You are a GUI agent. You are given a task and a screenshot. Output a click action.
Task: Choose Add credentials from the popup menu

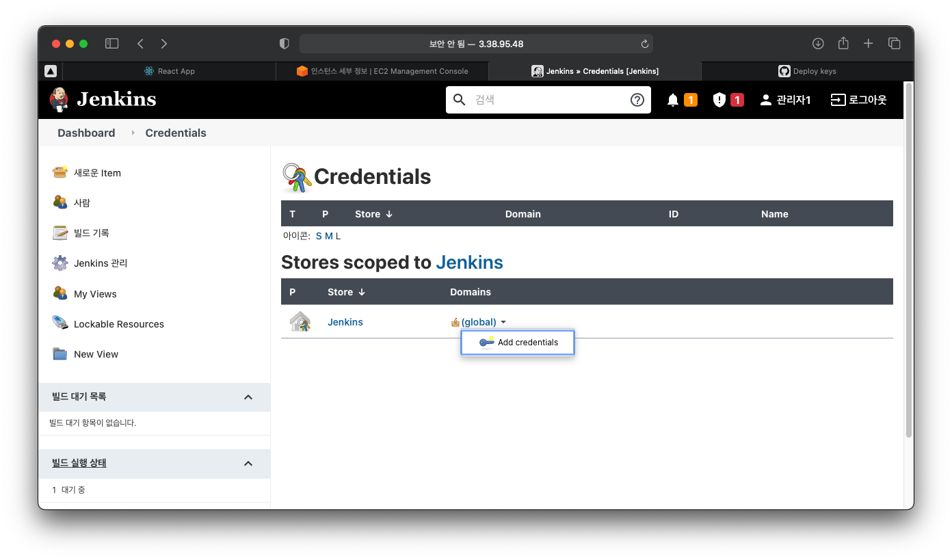click(518, 343)
